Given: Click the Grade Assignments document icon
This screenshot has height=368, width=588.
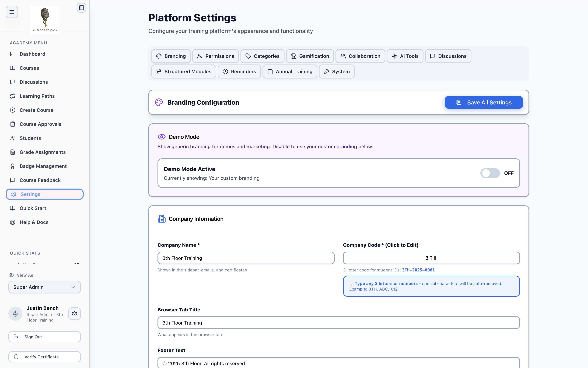Looking at the screenshot, I should (13, 152).
